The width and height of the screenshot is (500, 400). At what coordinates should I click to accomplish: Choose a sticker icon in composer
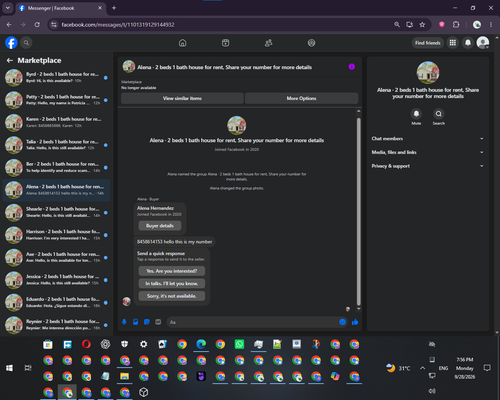point(147,322)
